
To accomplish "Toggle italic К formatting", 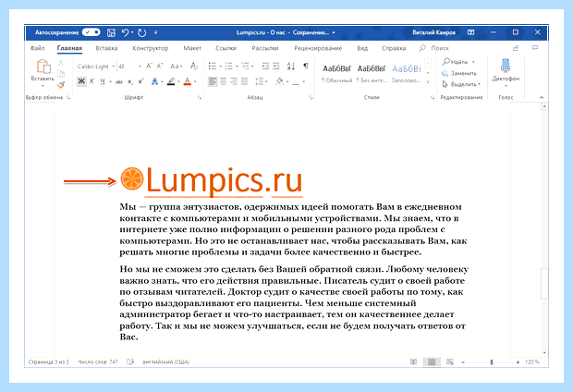I will (x=91, y=81).
